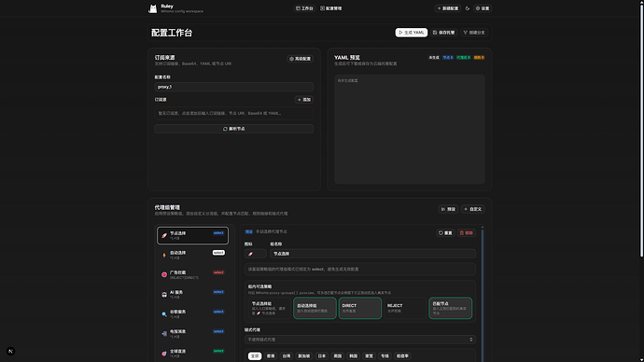Click the 重置 reset button

(x=445, y=232)
